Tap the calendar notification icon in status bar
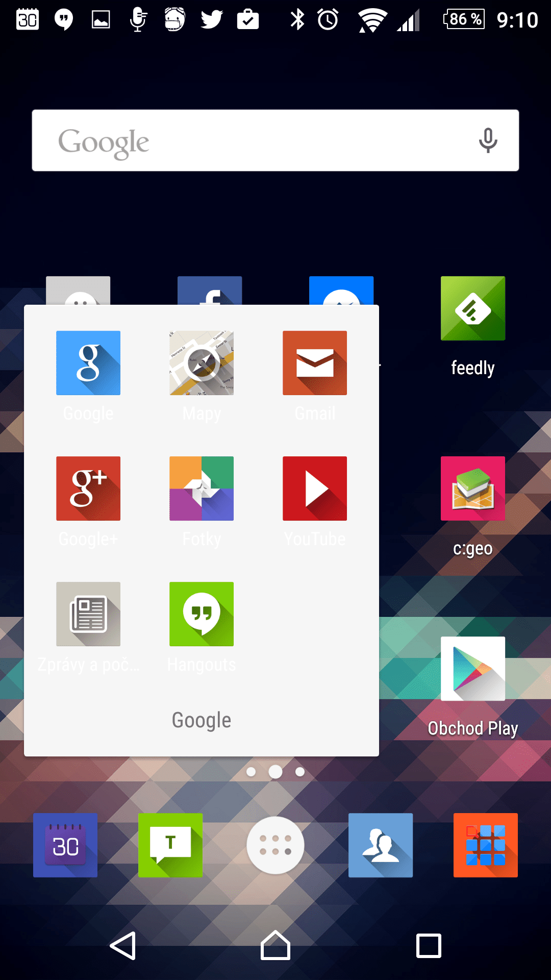This screenshot has height=980, width=551. 28,19
